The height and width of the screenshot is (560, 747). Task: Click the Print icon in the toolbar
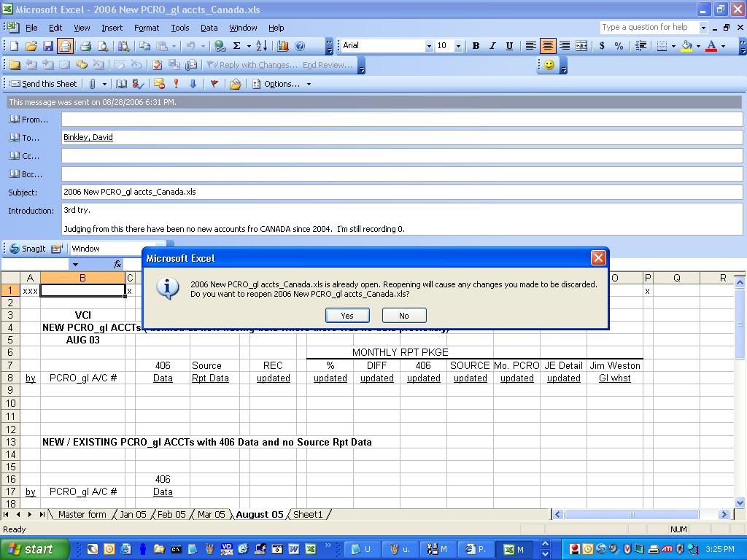click(85, 46)
